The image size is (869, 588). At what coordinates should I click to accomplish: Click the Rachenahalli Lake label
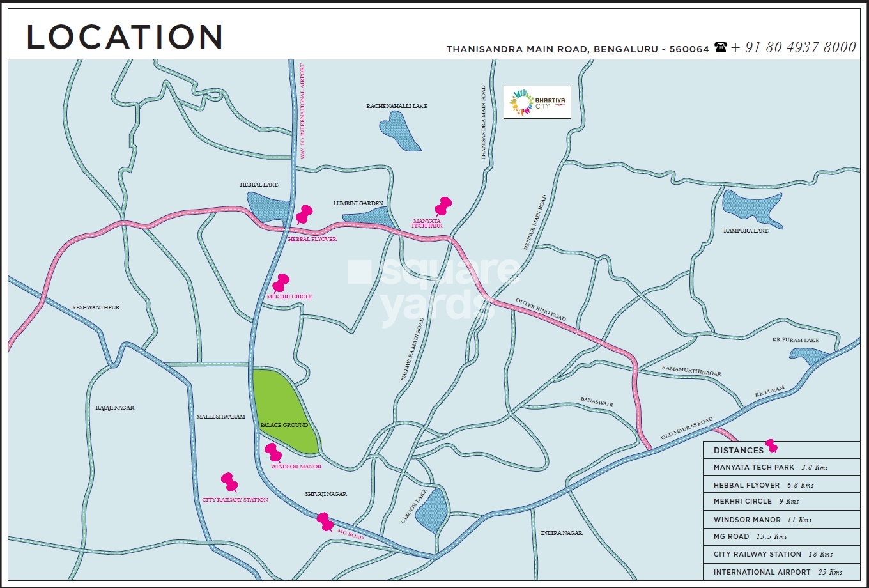pyautogui.click(x=397, y=106)
